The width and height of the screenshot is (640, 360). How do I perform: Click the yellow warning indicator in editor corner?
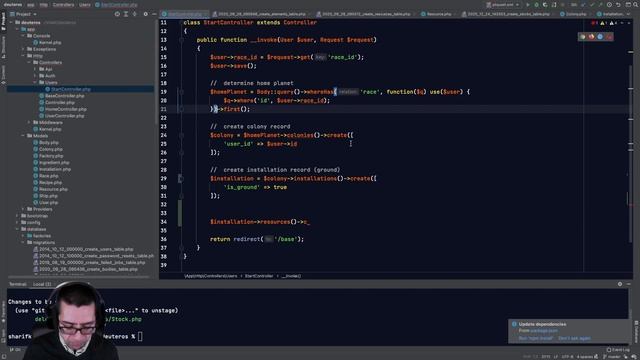pyautogui.click(x=603, y=23)
